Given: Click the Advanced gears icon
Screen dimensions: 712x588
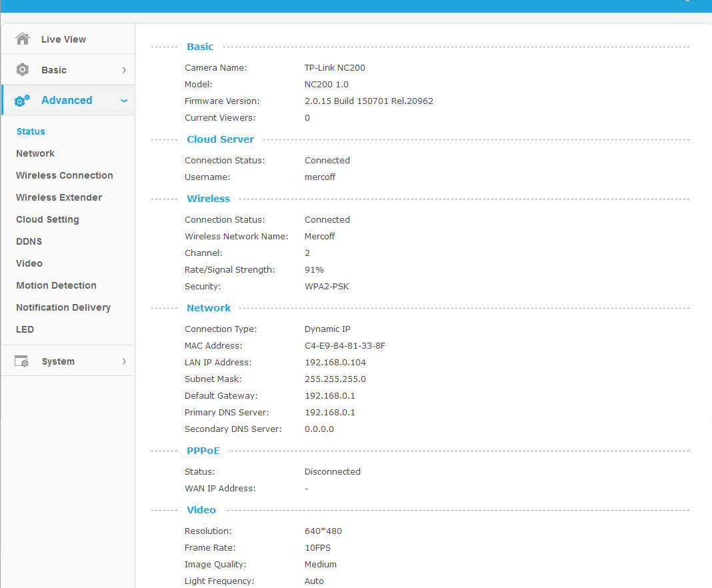Looking at the screenshot, I should (x=22, y=101).
